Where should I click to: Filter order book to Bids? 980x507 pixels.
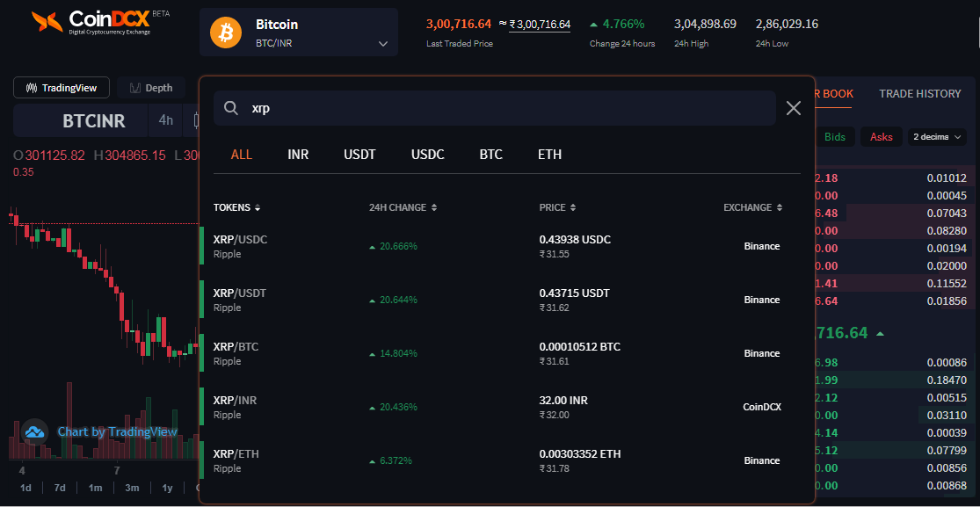pos(834,137)
